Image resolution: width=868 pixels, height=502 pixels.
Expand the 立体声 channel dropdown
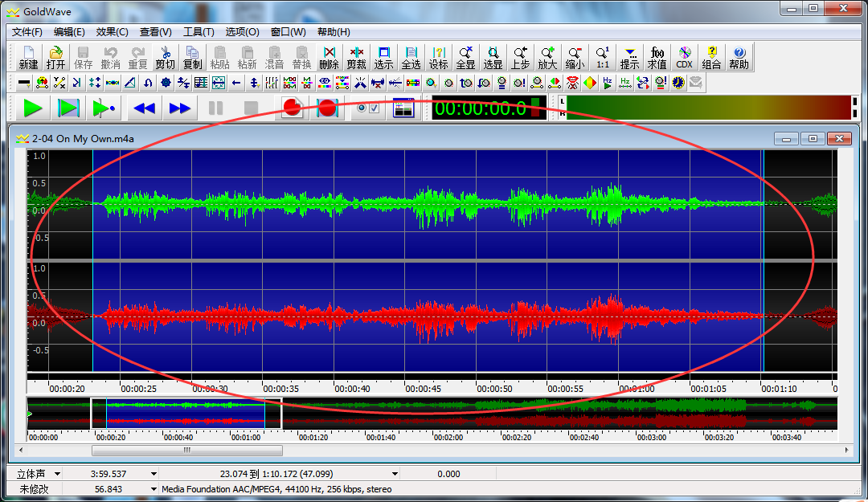click(x=58, y=474)
